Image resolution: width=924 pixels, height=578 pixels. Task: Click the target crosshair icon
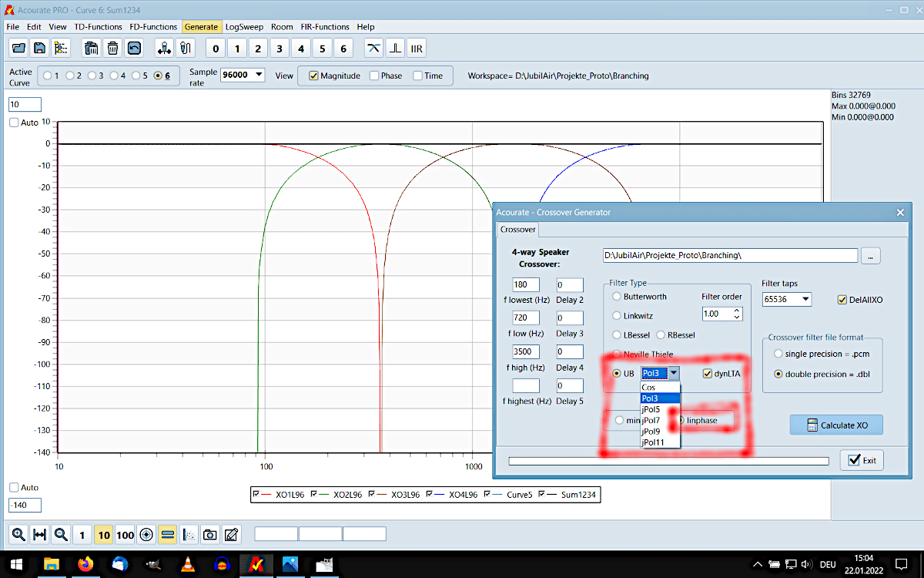147,534
